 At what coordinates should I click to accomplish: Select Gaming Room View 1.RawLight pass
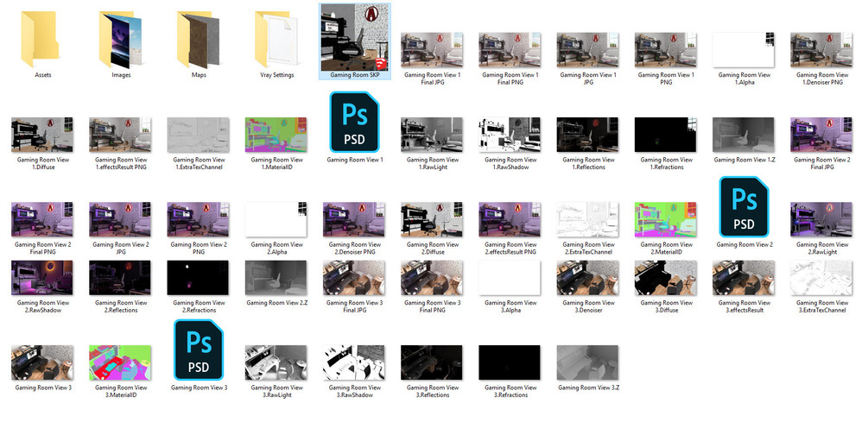click(x=433, y=135)
